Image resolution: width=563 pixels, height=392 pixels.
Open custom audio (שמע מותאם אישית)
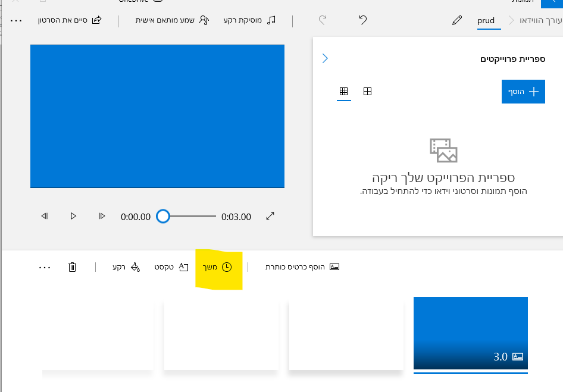172,20
